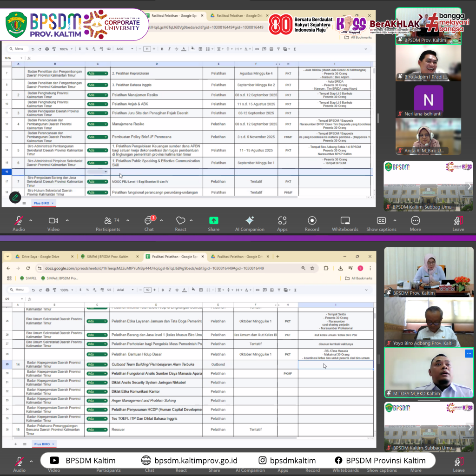Select Yoyo Biro Adbang Prov. Kalti.. video tile
The height and width of the screenshot is (476, 476).
click(428, 323)
